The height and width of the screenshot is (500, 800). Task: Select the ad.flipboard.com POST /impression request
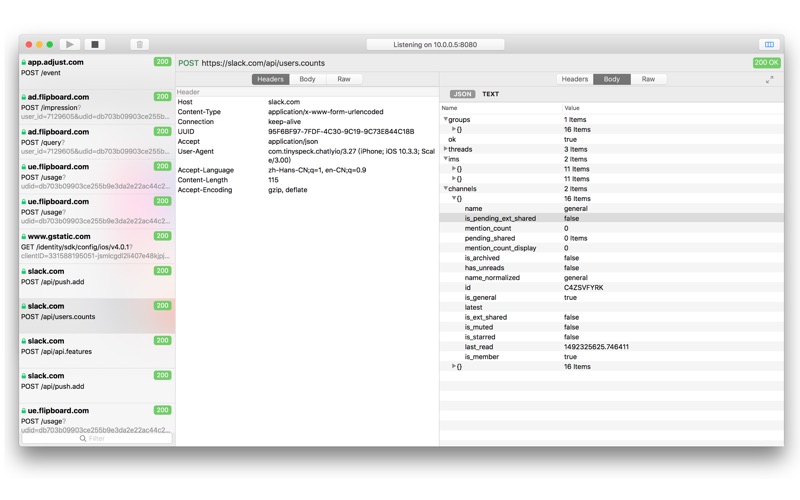97,107
